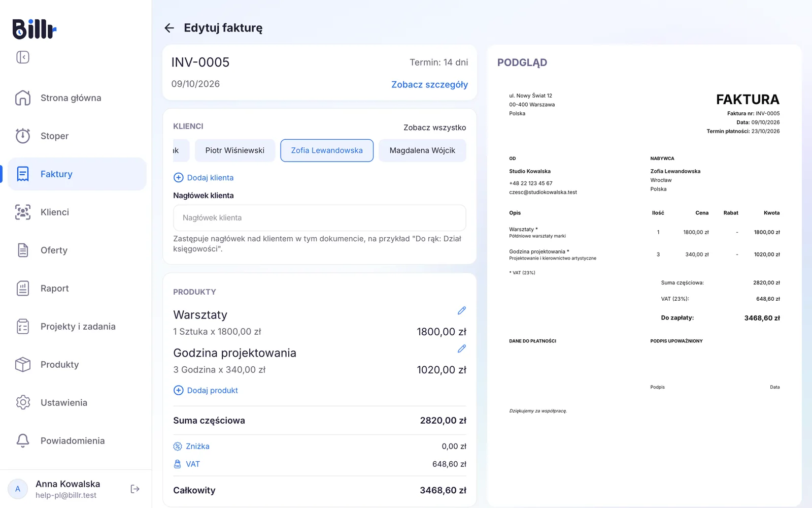Click the plus icon of Dodaj produkt
The width and height of the screenshot is (812, 508).
179,390
